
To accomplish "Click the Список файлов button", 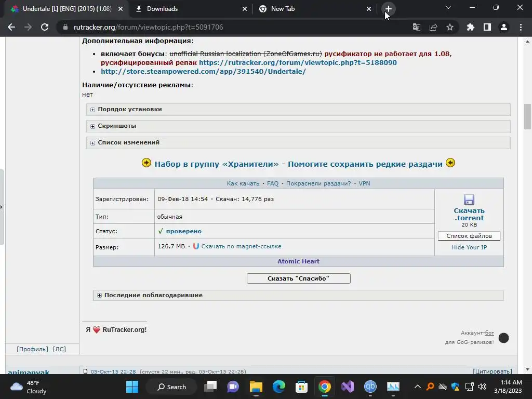I will pyautogui.click(x=469, y=236).
